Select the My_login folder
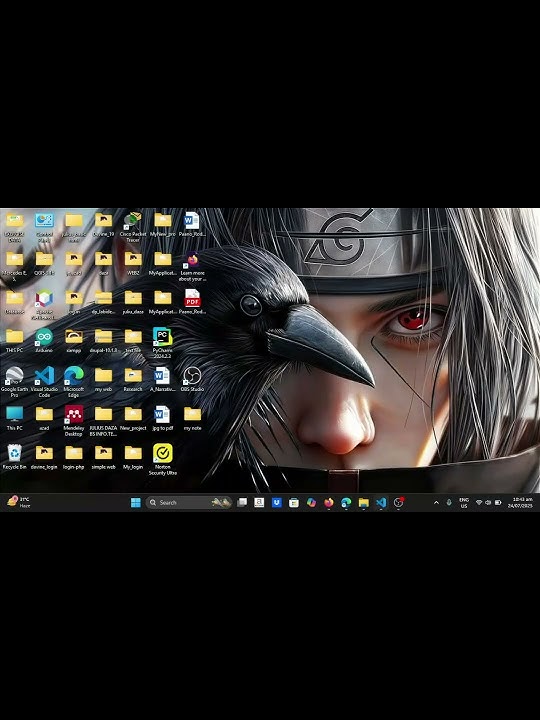 click(133, 457)
